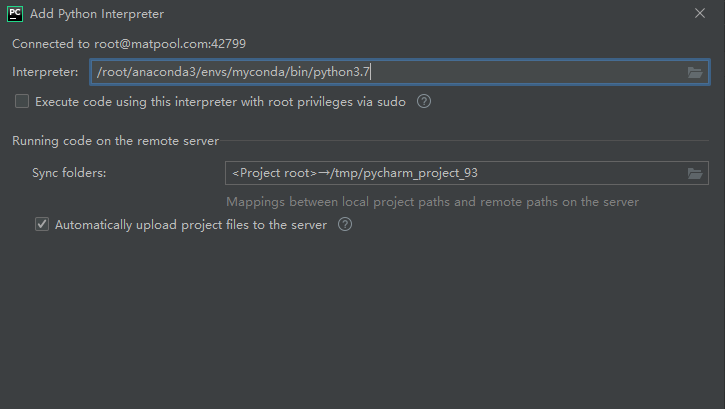Open Sync folders mapping browse icon
Viewport: 725px width, 409px height.
(x=694, y=173)
